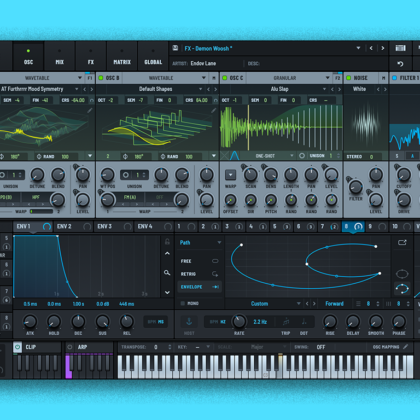Move envelope view up with chevron
The height and width of the screenshot is (420, 420).
(167, 253)
